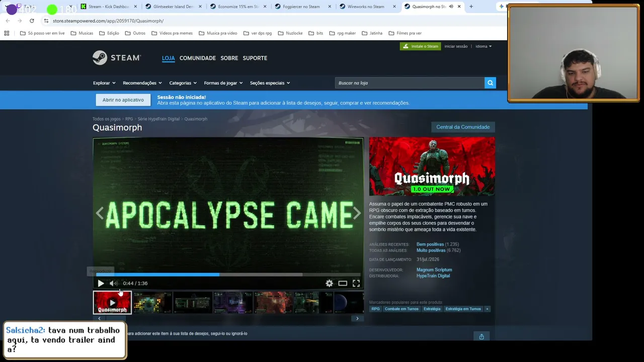This screenshot has height=362, width=644.
Task: Open developer Magnum Scriptum link
Action: [x=434, y=270]
